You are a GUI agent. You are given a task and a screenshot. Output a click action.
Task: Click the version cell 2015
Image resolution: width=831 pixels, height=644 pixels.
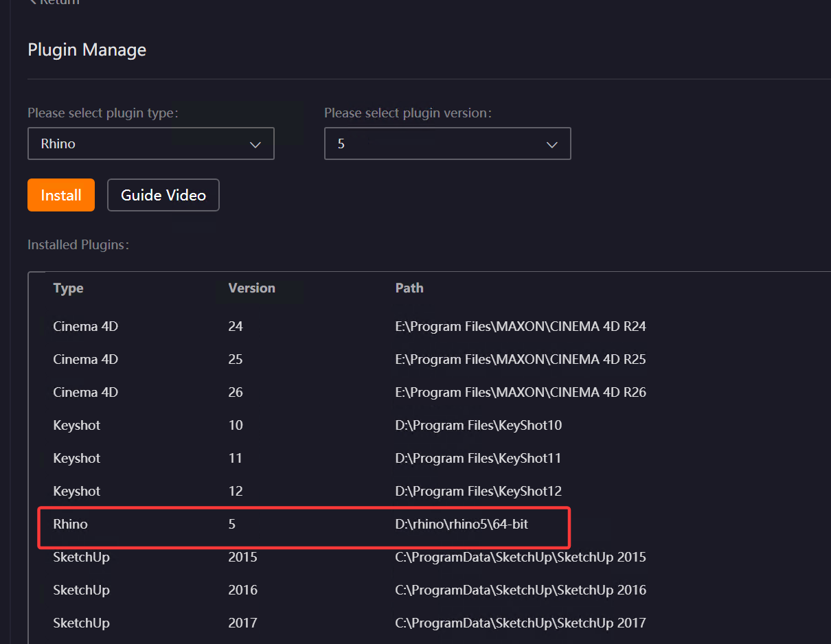[242, 557]
